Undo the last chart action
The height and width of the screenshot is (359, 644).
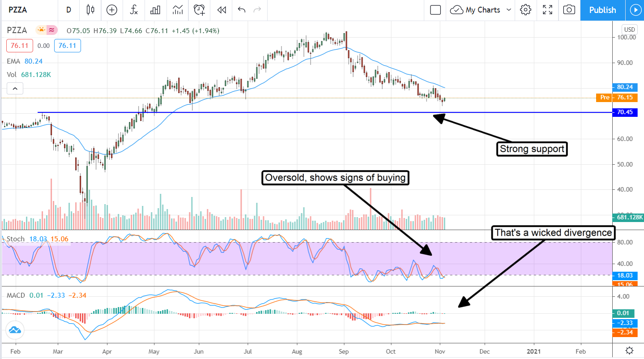tap(242, 10)
